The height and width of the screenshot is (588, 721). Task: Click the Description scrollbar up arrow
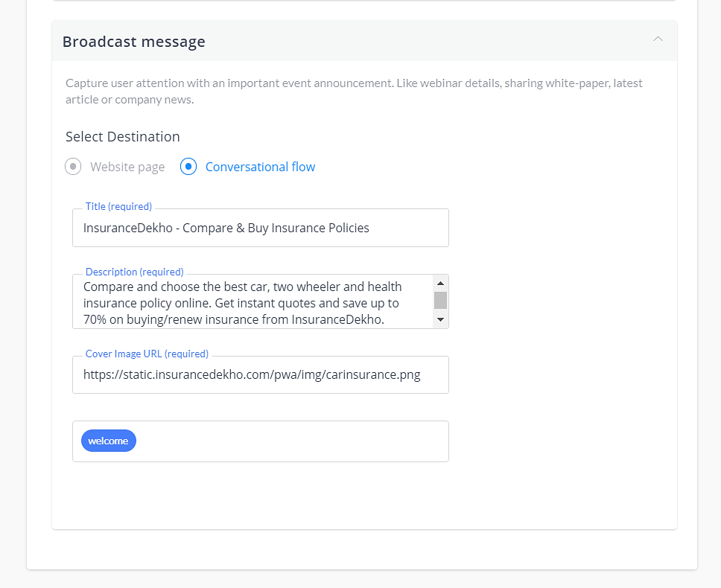[440, 283]
